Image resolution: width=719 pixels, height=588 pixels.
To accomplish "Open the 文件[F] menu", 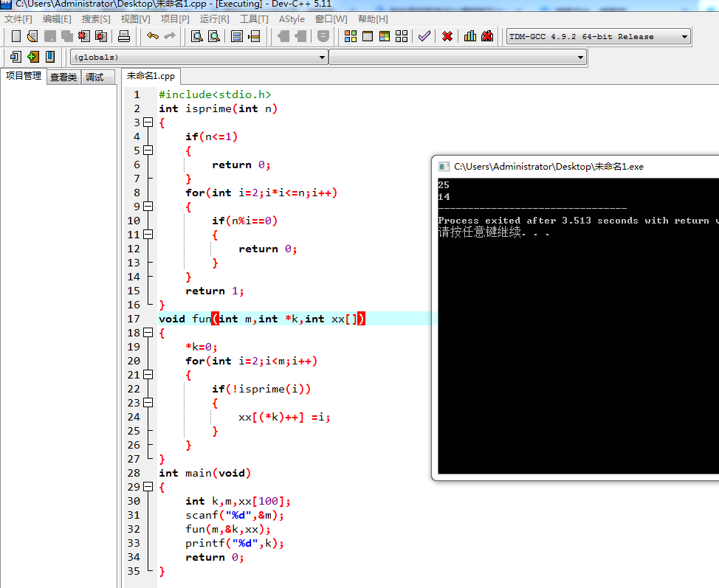I will tap(18, 18).
